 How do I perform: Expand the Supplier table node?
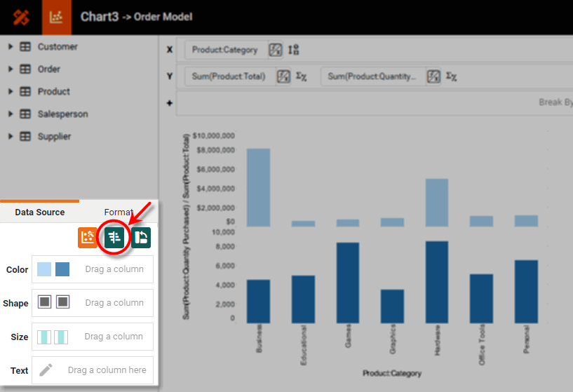click(11, 137)
